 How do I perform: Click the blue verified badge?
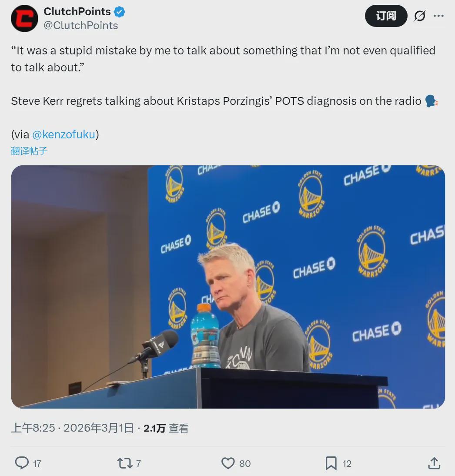(x=119, y=12)
